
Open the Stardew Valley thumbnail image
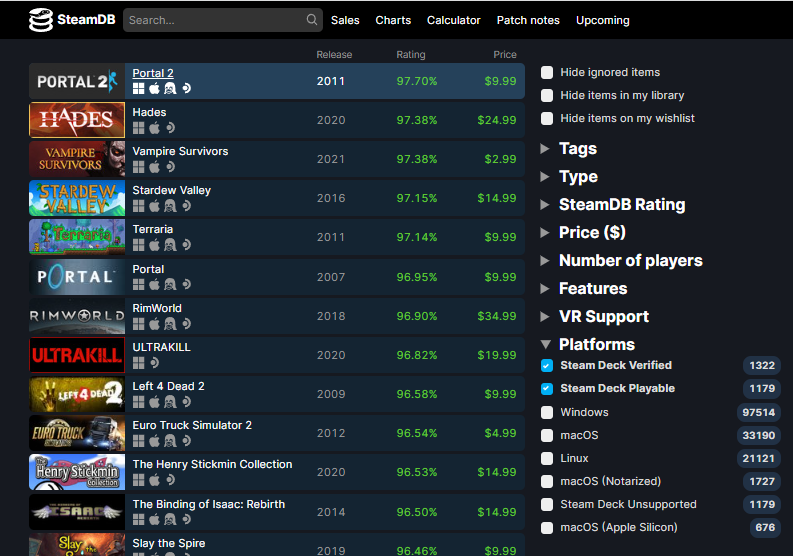[77, 198]
